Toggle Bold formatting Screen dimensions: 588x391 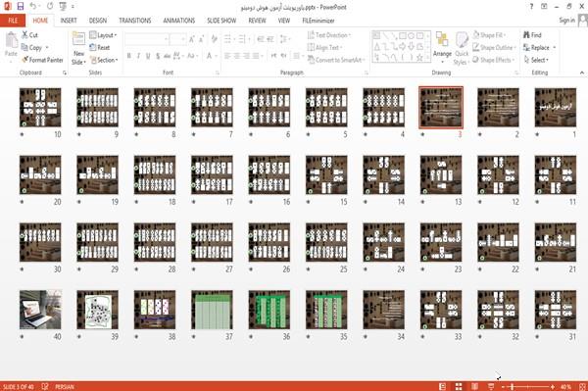[x=129, y=56]
